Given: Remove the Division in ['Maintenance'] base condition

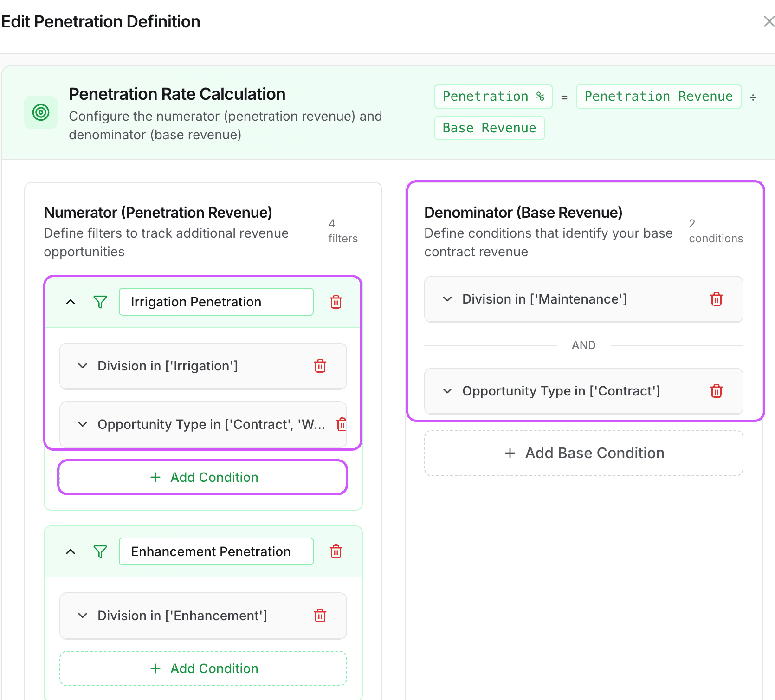Looking at the screenshot, I should (x=716, y=299).
